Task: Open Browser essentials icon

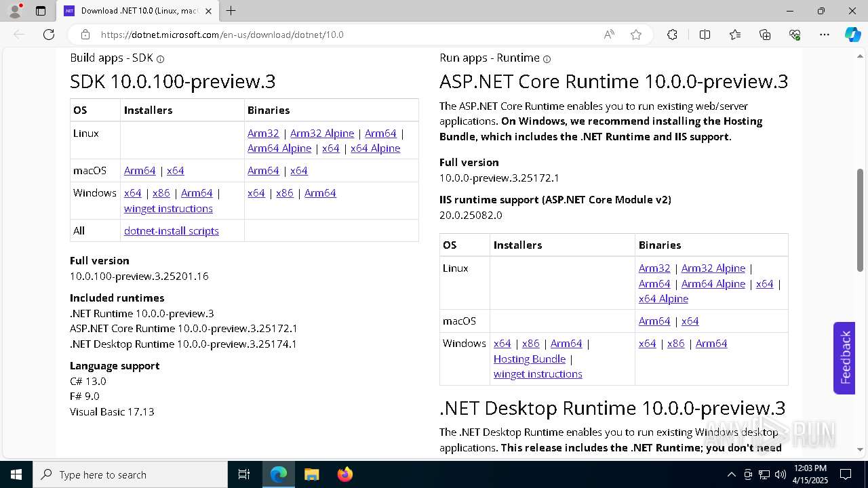Action: (x=795, y=35)
